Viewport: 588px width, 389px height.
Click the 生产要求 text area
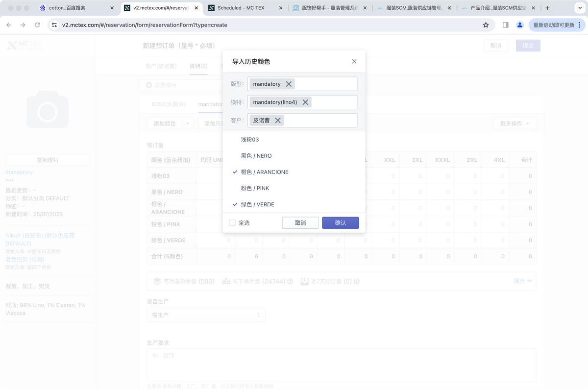(342, 365)
